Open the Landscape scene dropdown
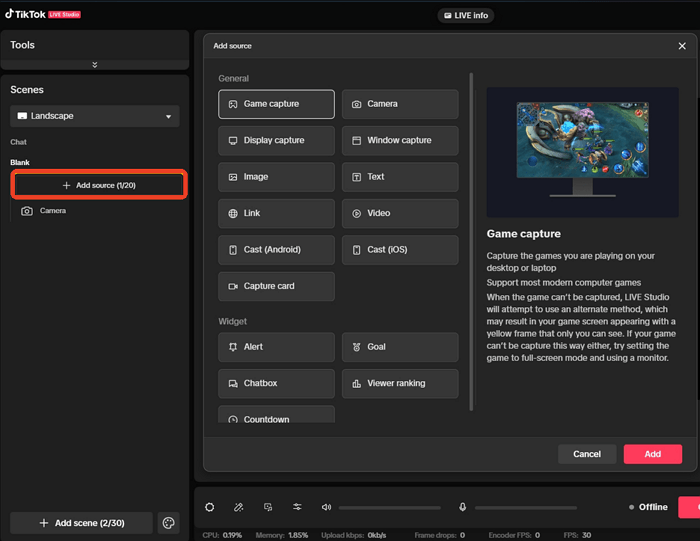700x541 pixels. tap(95, 116)
